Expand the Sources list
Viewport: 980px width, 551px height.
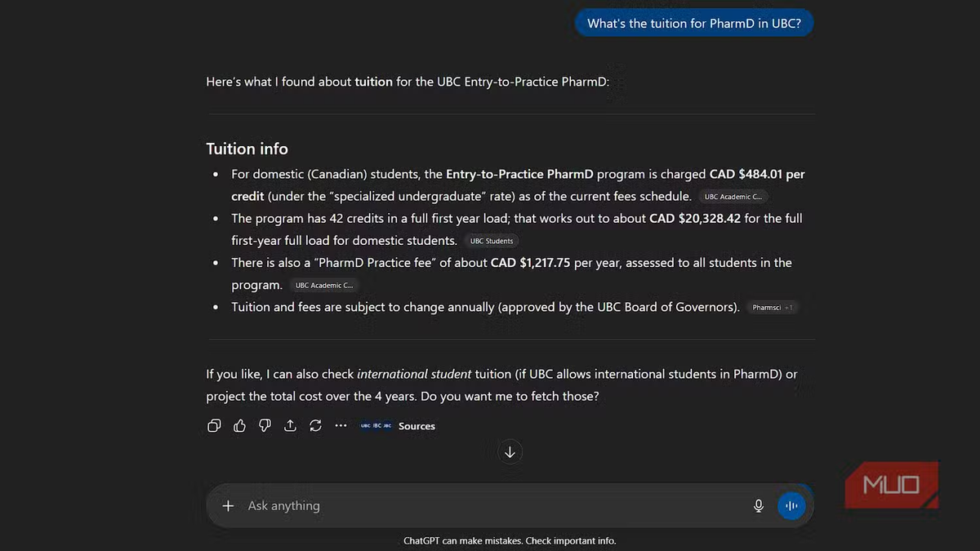[416, 426]
